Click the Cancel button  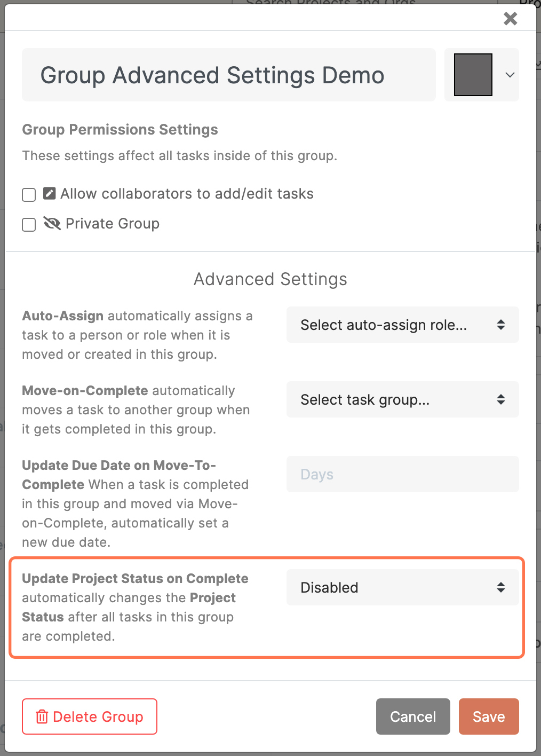point(413,716)
